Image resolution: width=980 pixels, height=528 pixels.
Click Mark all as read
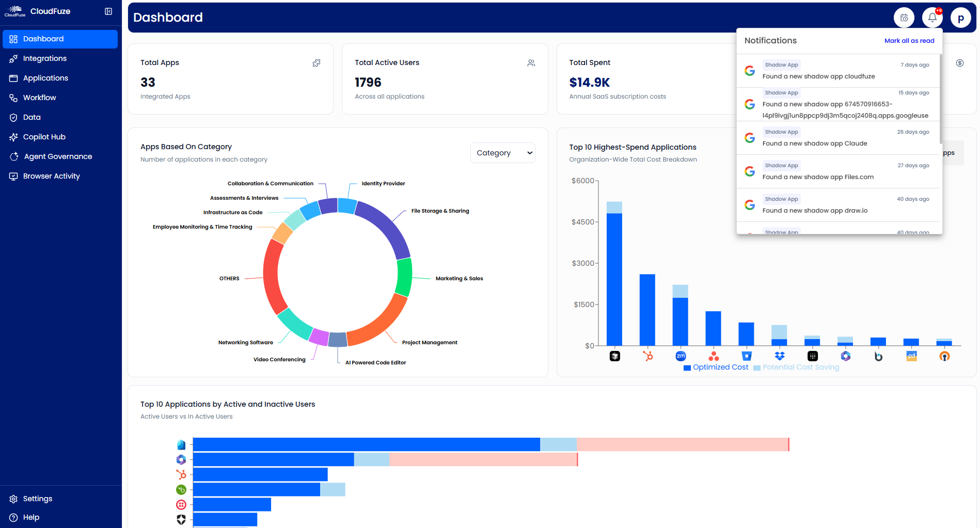pyautogui.click(x=909, y=41)
